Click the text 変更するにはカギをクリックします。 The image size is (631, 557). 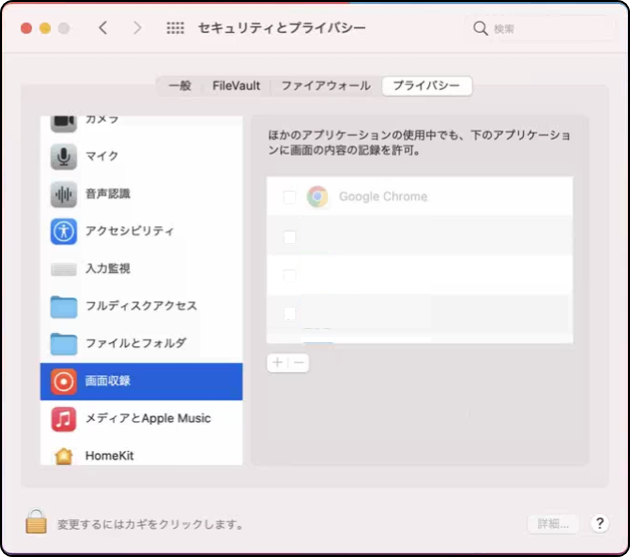[150, 524]
